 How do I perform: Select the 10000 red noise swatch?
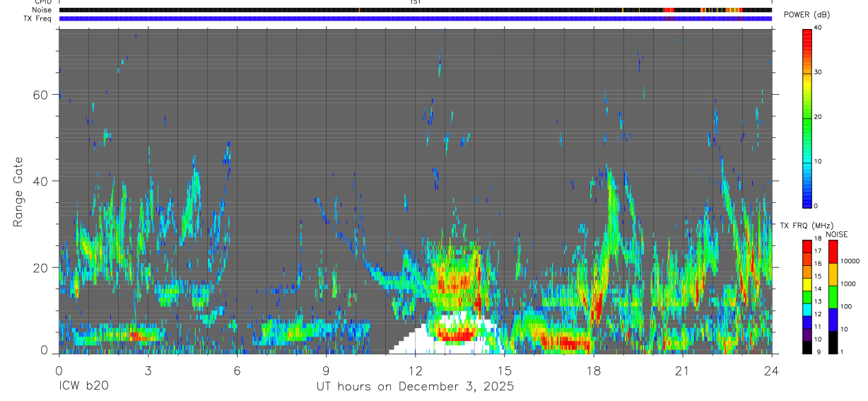tap(832, 252)
